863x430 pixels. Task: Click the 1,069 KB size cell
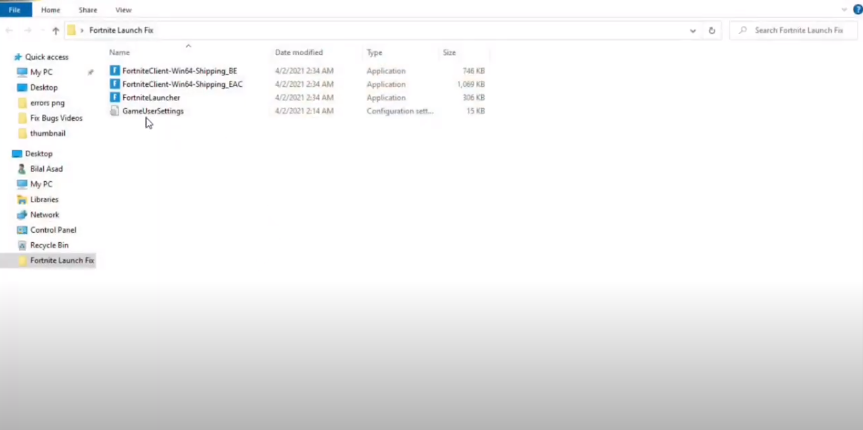471,84
